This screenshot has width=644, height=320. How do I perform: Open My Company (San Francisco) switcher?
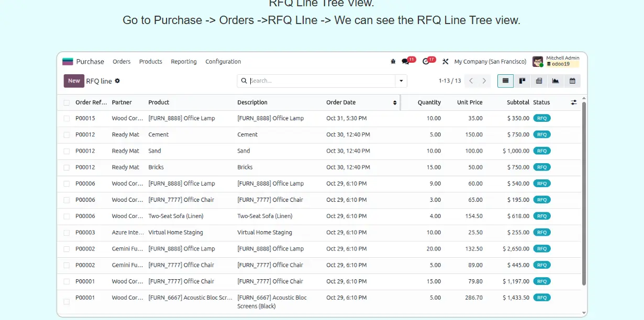pyautogui.click(x=490, y=62)
